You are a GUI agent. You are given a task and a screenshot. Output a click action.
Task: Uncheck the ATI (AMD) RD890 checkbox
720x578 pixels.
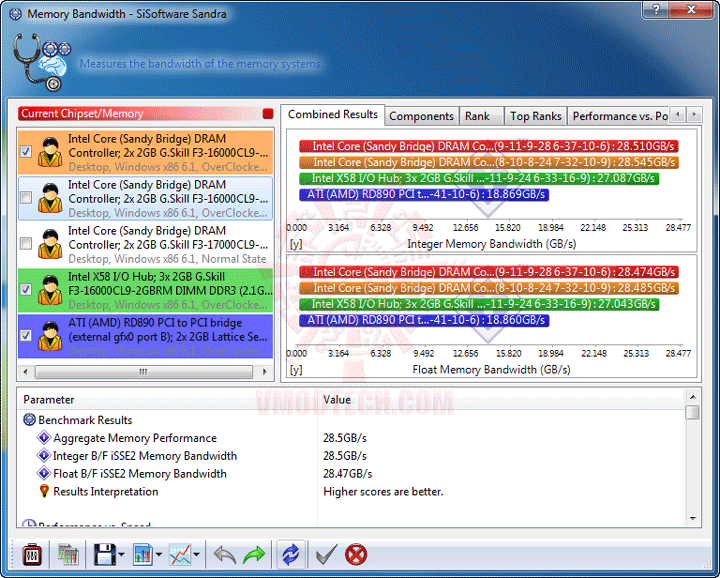pos(26,336)
